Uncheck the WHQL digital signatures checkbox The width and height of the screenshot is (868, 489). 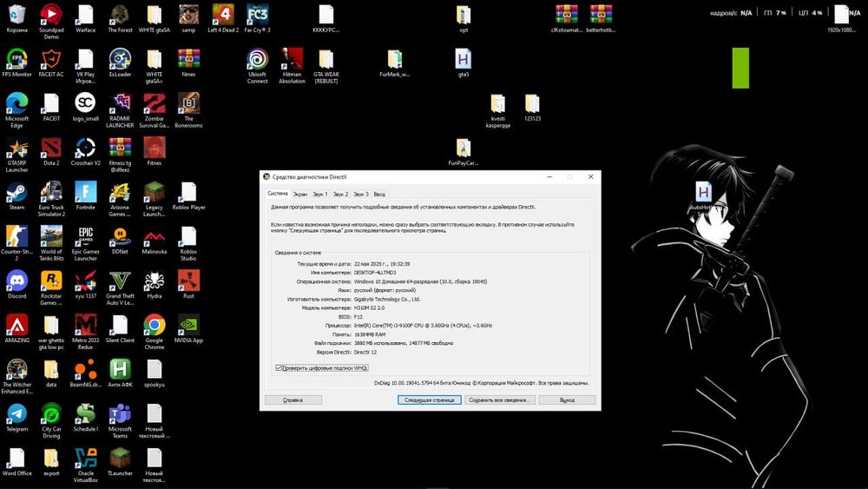pos(279,367)
